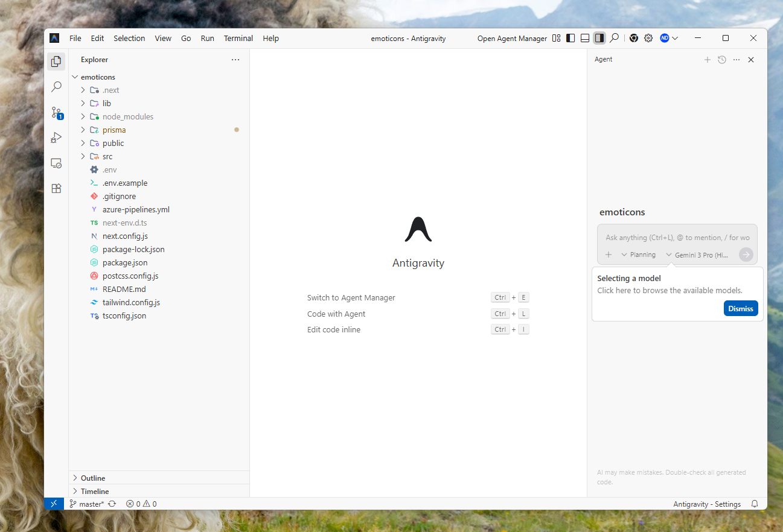Open the Terminal menu
Image resolution: width=783 pixels, height=532 pixels.
point(238,38)
